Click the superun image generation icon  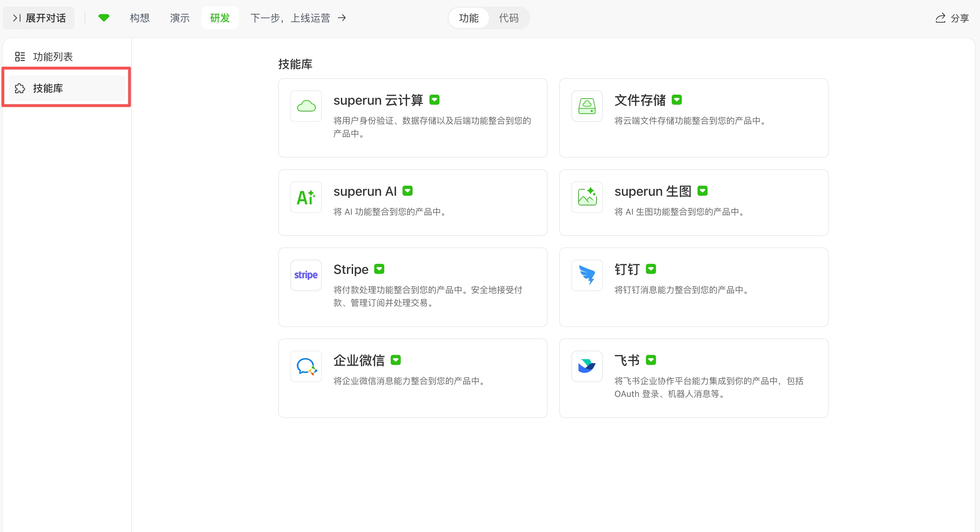(x=587, y=197)
